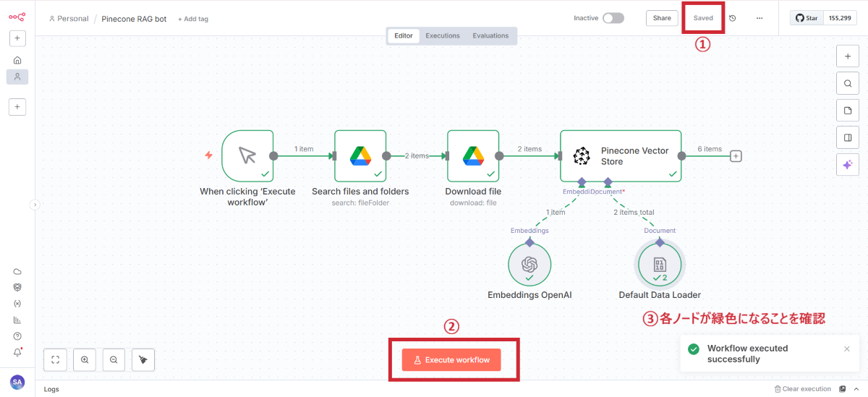
Task: Dismiss the Workflow executed successfully toast
Action: (847, 349)
